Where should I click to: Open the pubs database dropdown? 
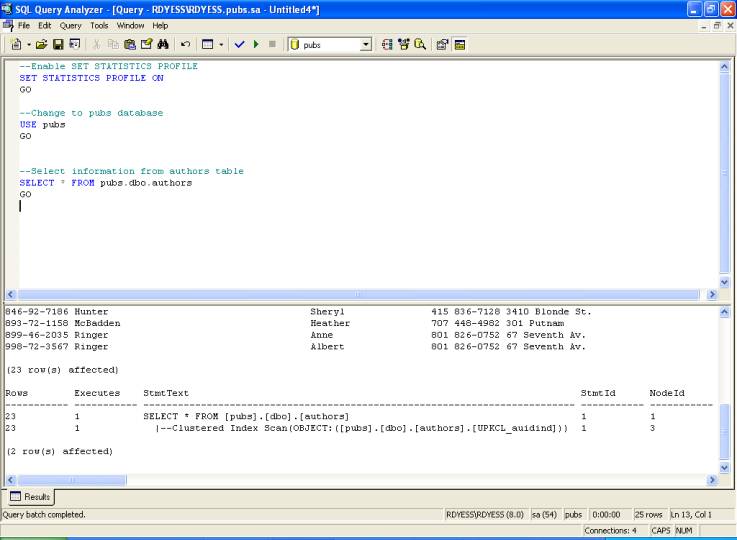[x=365, y=45]
